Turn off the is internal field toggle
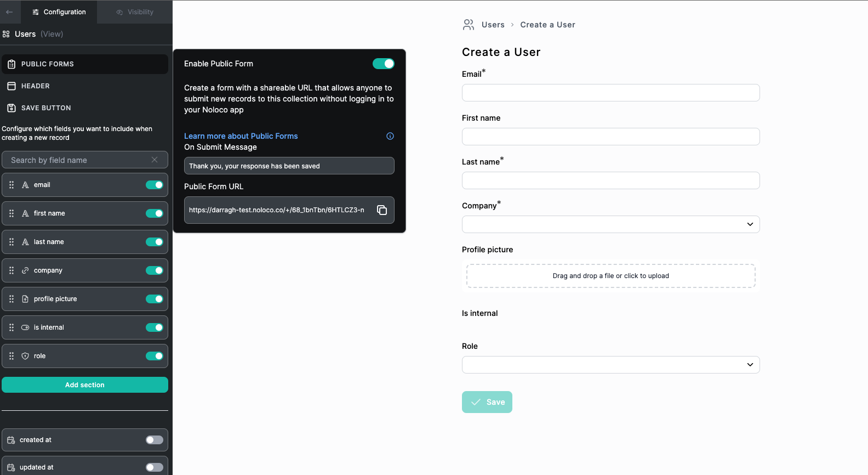868x475 pixels. point(154,327)
